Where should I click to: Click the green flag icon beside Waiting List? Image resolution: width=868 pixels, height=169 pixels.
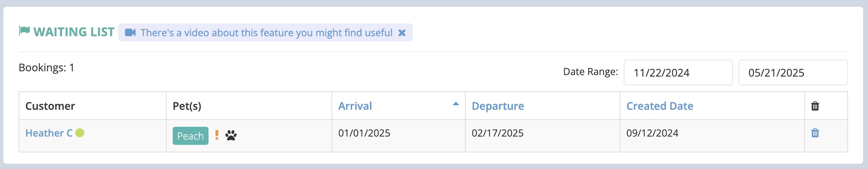tap(25, 31)
